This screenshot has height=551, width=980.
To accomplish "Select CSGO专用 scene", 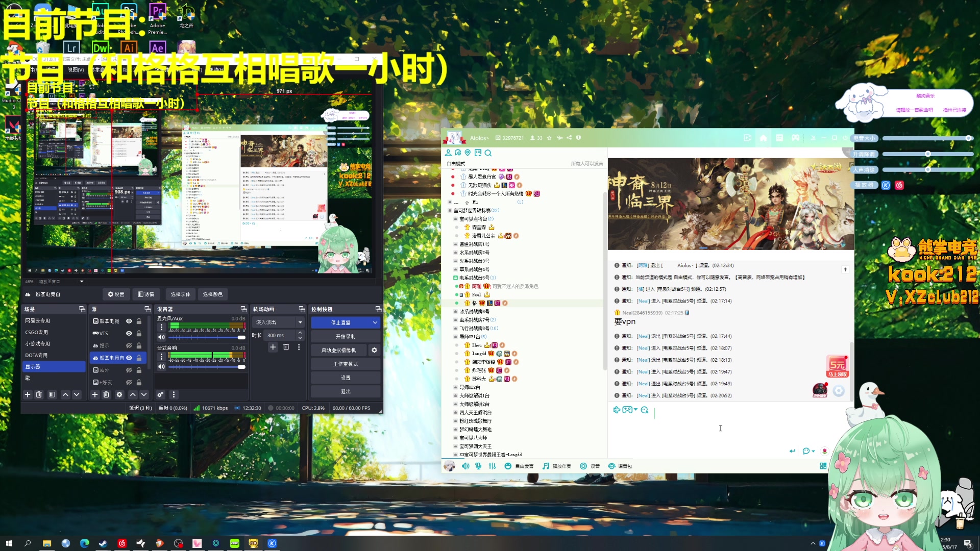I will click(54, 332).
